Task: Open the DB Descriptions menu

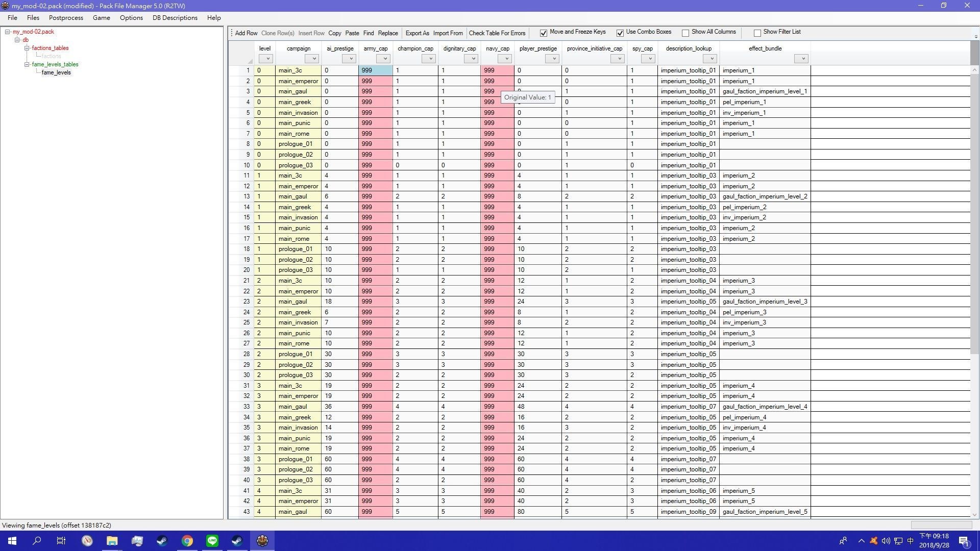Action: pos(175,18)
